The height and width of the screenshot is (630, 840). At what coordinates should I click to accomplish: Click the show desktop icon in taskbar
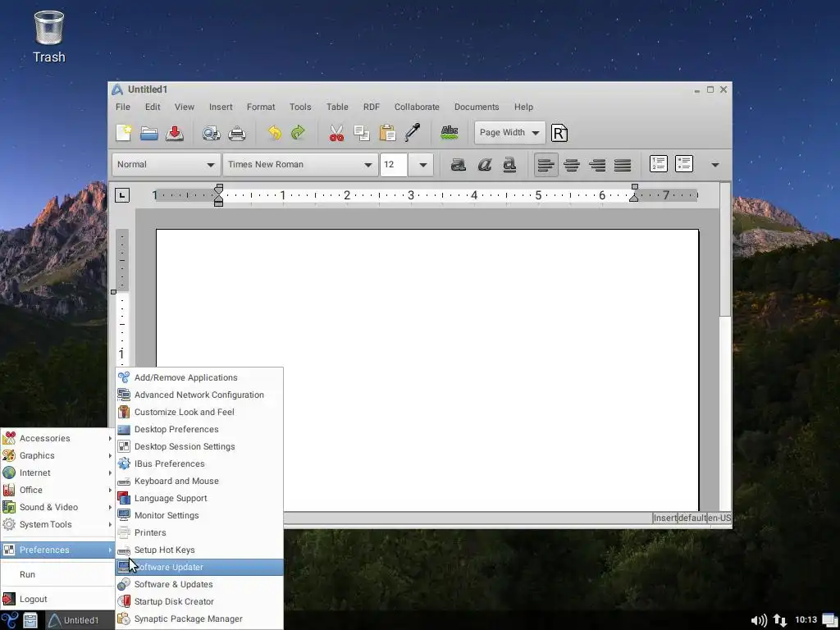click(829, 620)
